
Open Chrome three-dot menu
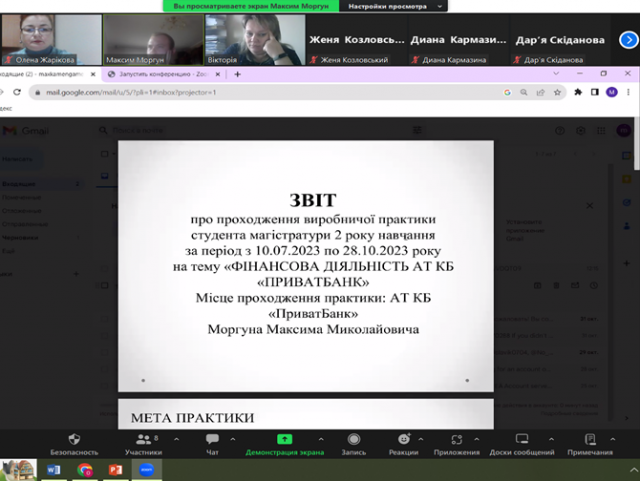[629, 92]
